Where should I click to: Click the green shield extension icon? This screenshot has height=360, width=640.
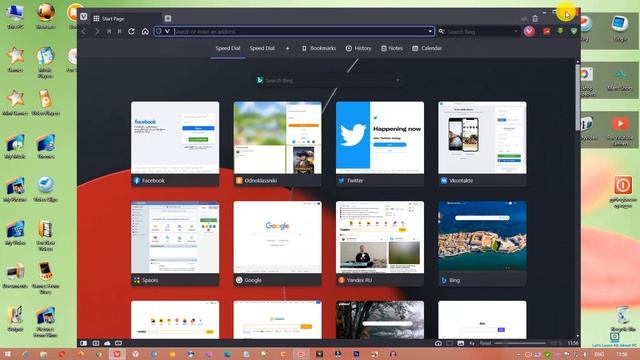coord(574,31)
